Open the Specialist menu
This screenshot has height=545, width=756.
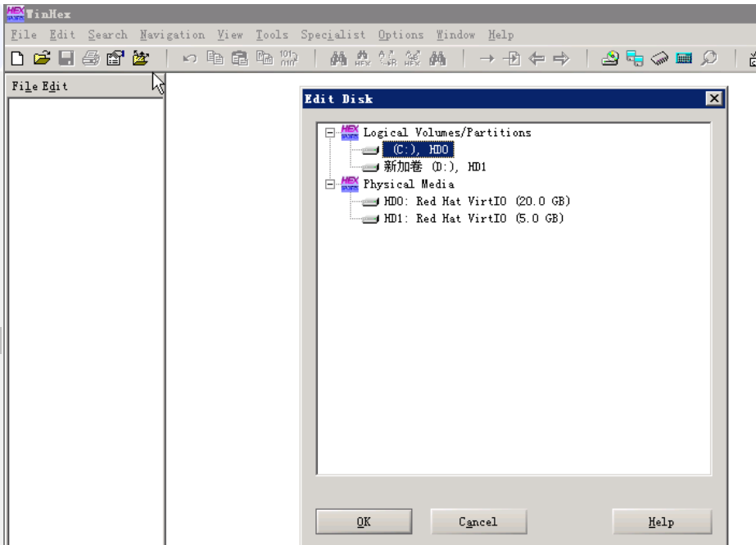(333, 34)
